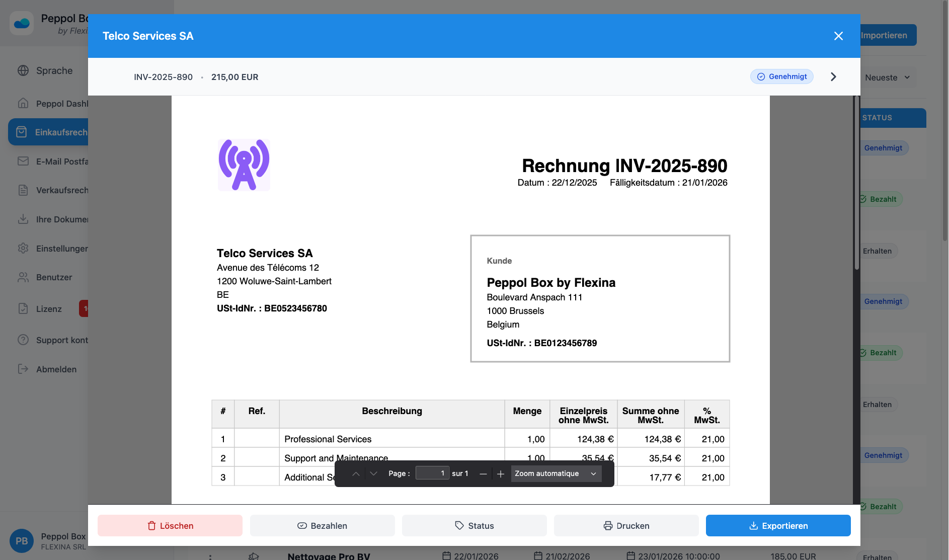
Task: Click the Löschen trash icon
Action: coord(152,525)
